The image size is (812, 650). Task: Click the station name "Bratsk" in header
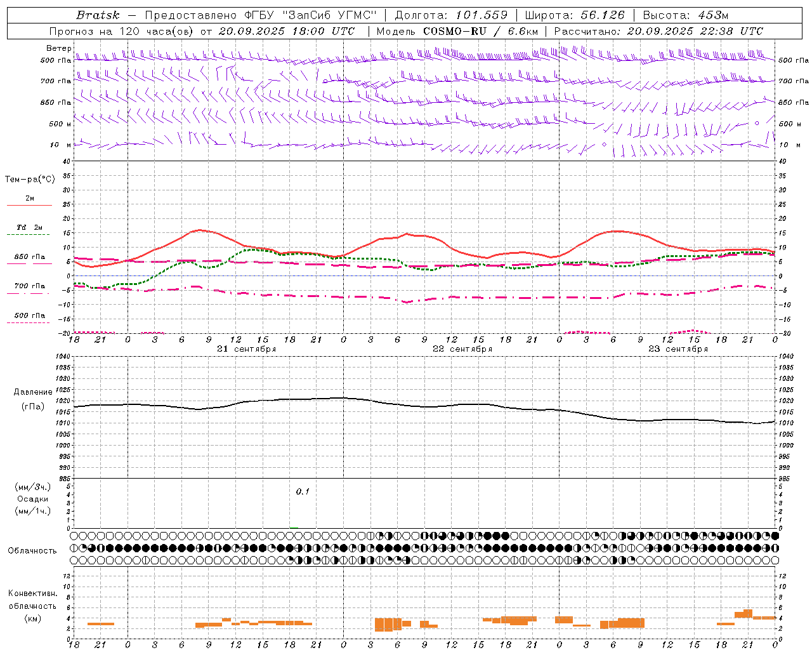point(98,15)
